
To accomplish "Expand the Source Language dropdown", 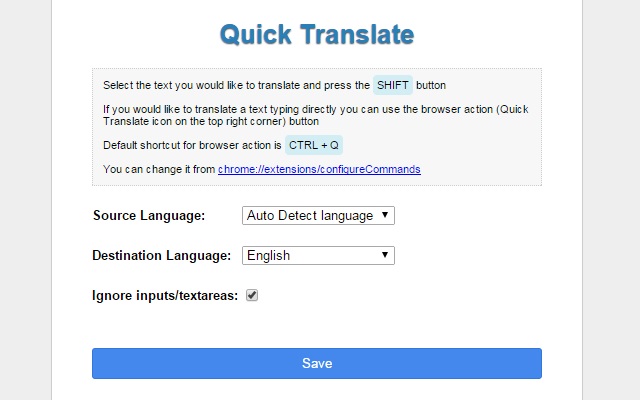I will (x=318, y=215).
